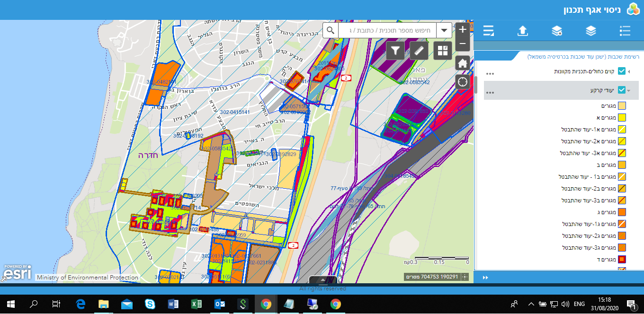Open Excel from the Windows taskbar
The image size is (644, 314).
(197, 304)
